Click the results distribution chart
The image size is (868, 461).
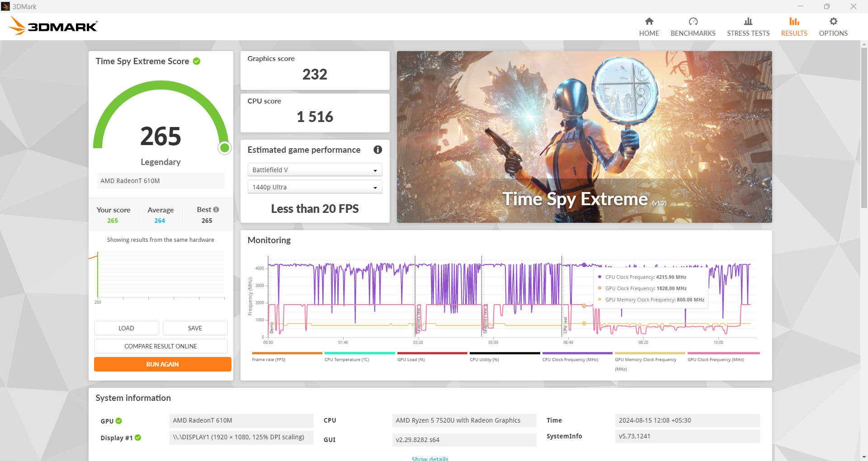[160, 276]
